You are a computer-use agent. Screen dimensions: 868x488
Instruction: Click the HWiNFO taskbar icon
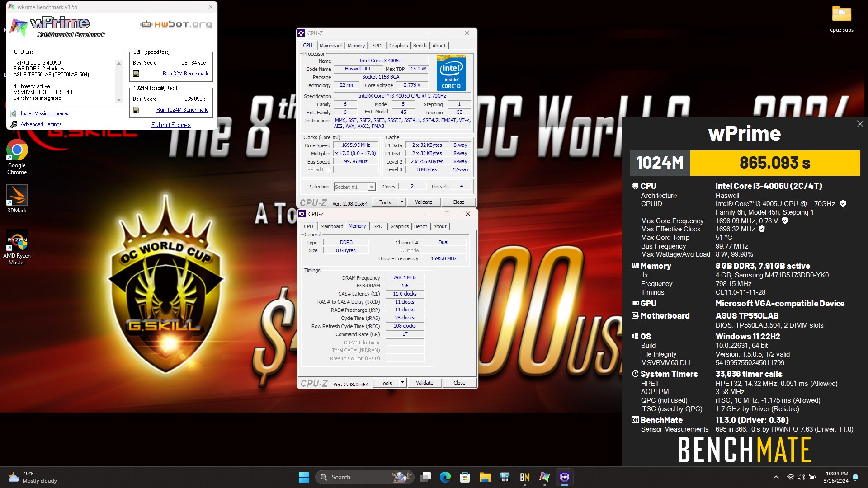coord(505,477)
